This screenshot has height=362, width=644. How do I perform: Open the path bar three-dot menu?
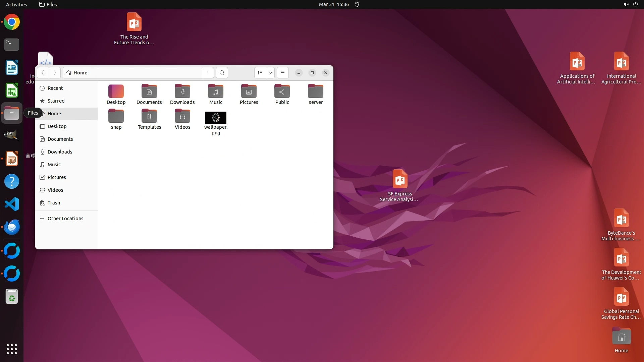coord(208,73)
